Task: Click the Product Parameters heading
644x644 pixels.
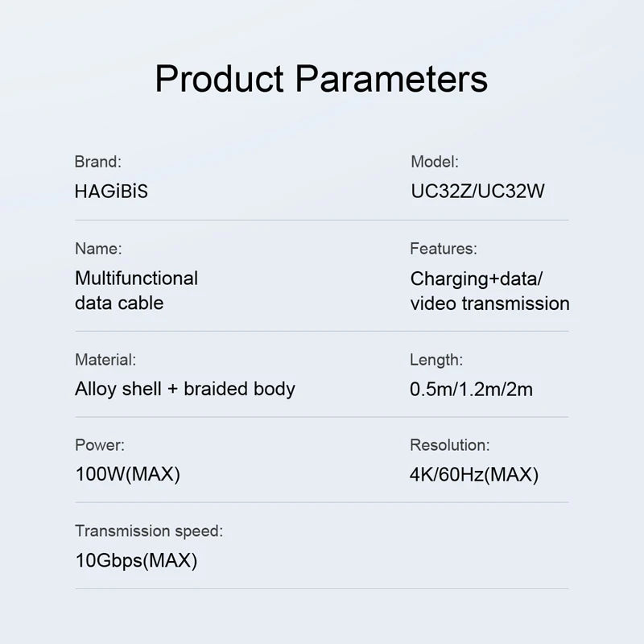Action: pos(321,80)
